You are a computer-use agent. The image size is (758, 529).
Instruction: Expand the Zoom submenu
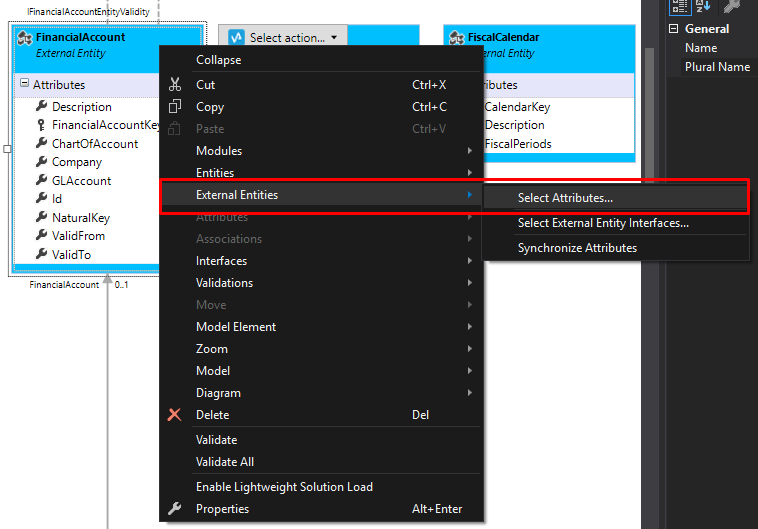(x=321, y=349)
